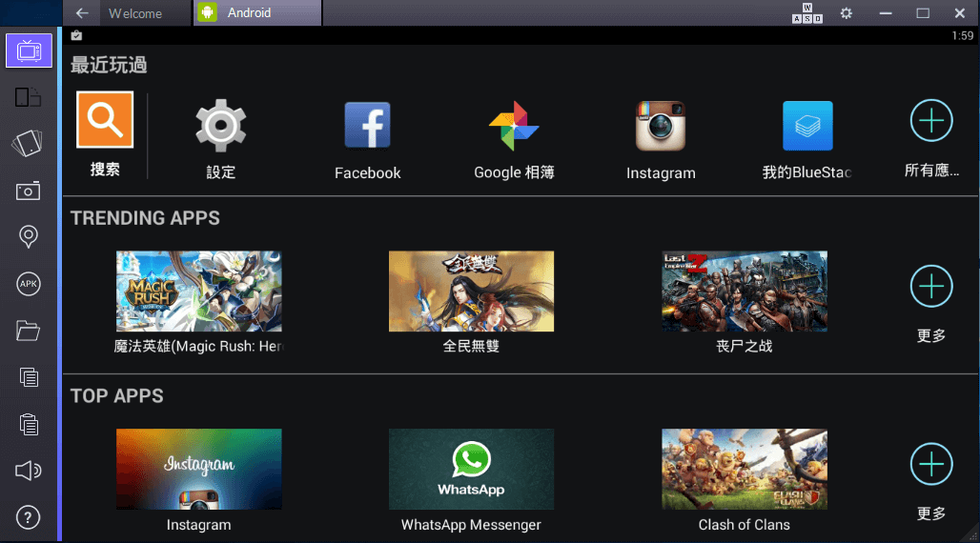Open BlueStacks settings gear in title bar
This screenshot has width=980, height=543.
(x=847, y=13)
